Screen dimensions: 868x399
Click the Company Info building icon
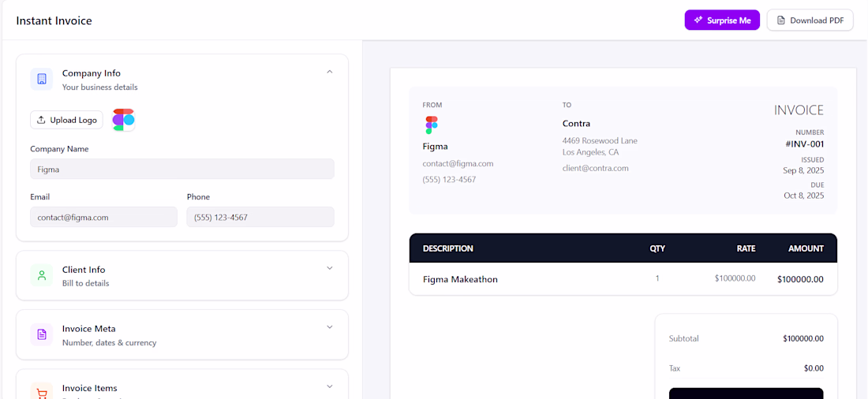pyautogui.click(x=42, y=79)
